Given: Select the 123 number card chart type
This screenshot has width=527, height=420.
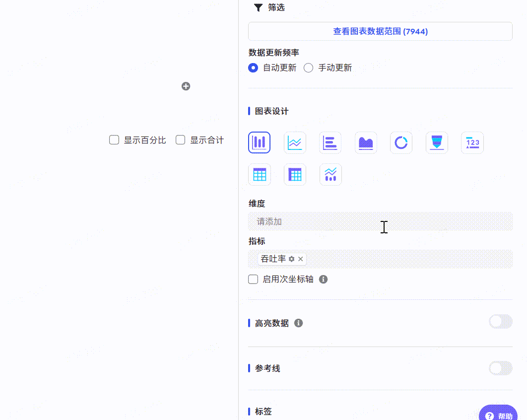Looking at the screenshot, I should pyautogui.click(x=472, y=142).
